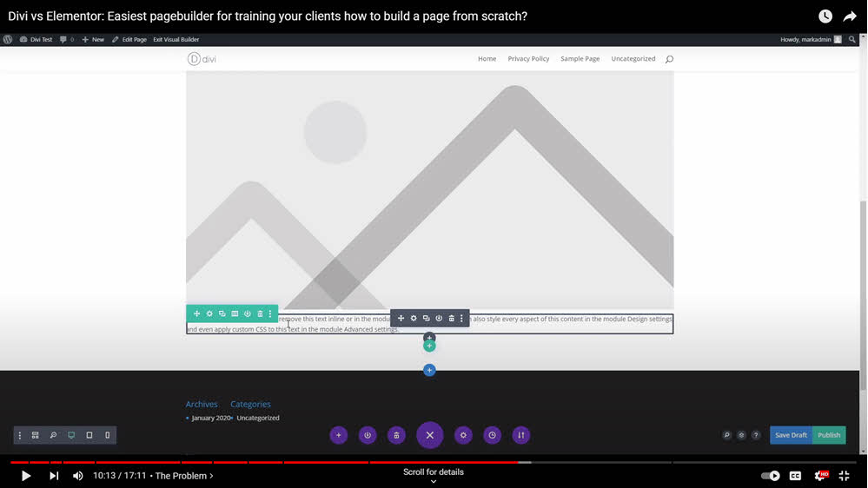Expand the Problem chapter list
This screenshot has width=868, height=488.
[183, 476]
